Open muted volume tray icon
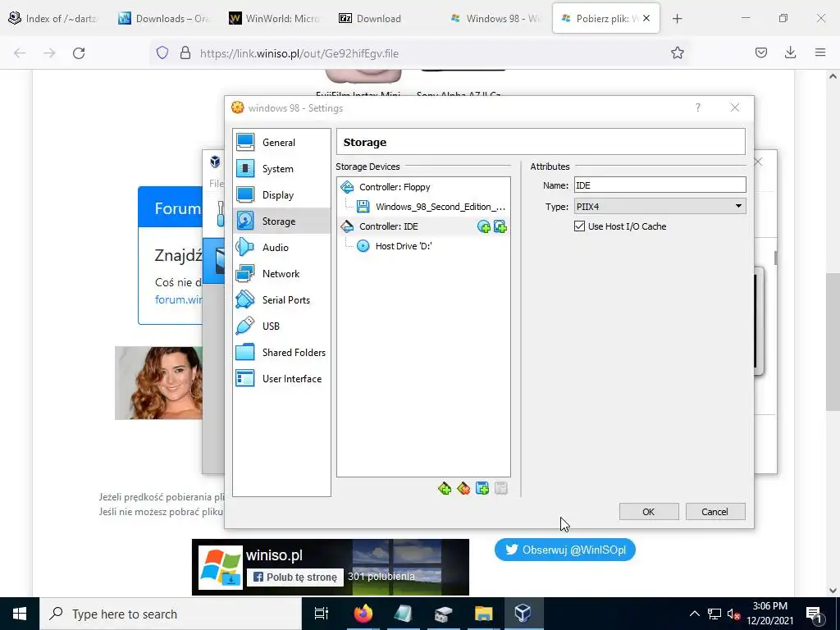Screen dimensions: 840x630 coord(733,614)
